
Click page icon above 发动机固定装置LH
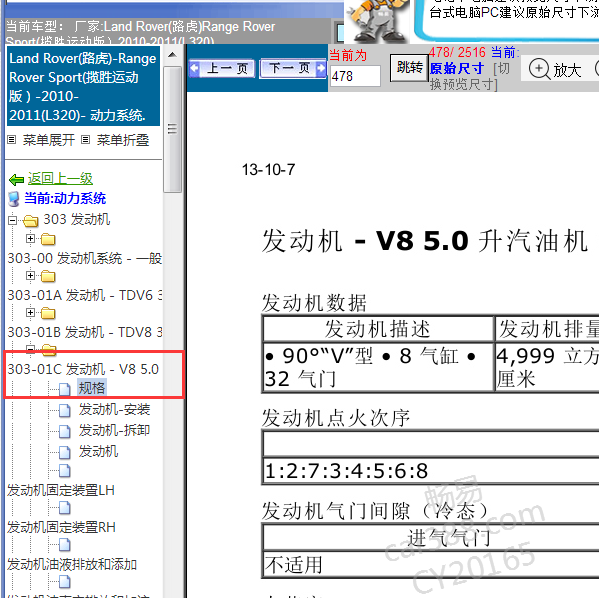click(65, 471)
